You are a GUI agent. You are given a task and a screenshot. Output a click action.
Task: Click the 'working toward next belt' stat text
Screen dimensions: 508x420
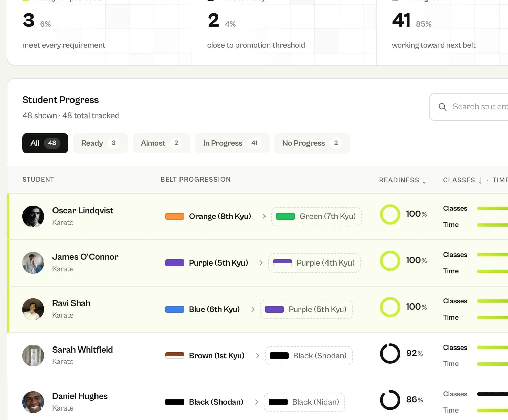pyautogui.click(x=434, y=45)
